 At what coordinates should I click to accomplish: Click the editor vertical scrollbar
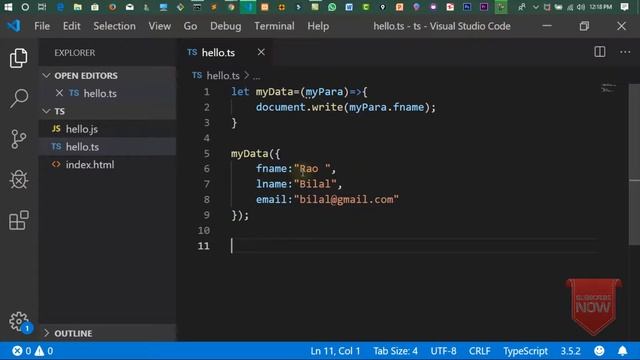(x=634, y=165)
